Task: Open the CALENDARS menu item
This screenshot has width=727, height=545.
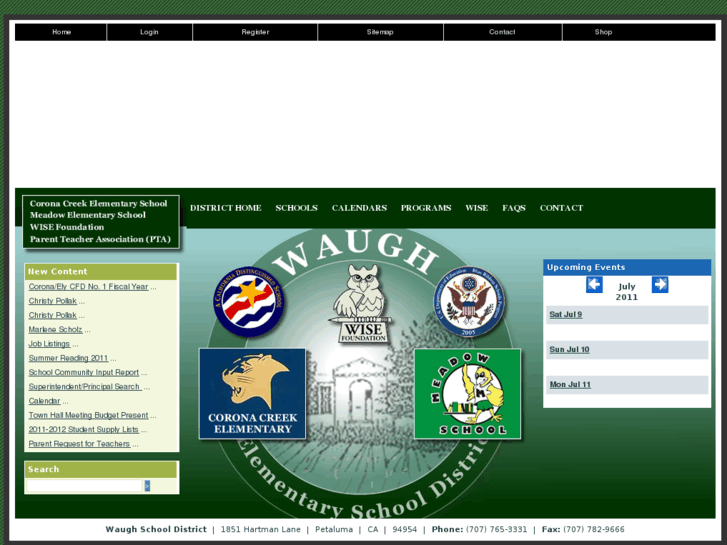Action: pyautogui.click(x=359, y=208)
